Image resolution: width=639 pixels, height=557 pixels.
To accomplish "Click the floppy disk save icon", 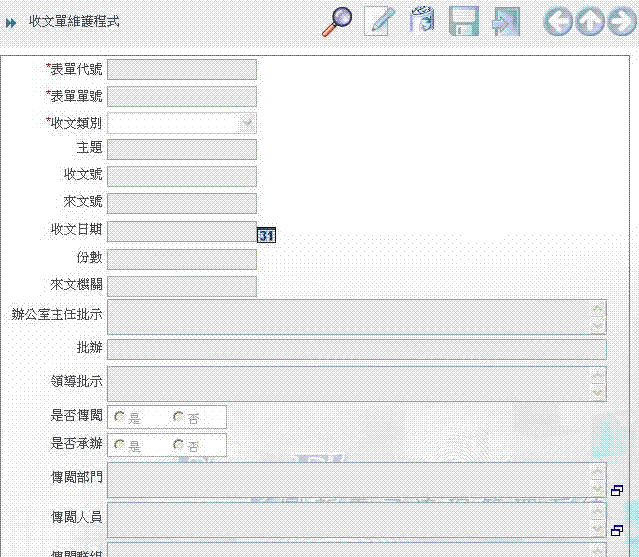I will [x=464, y=21].
